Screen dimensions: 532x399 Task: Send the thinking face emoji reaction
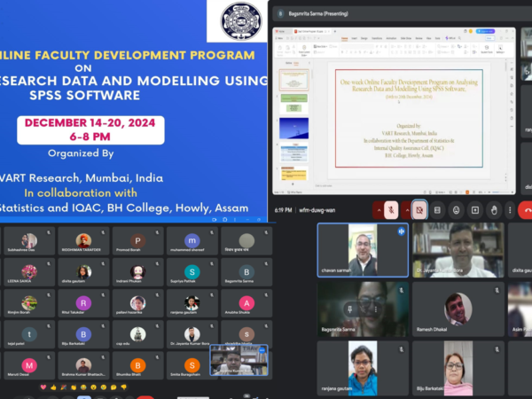[x=113, y=387]
